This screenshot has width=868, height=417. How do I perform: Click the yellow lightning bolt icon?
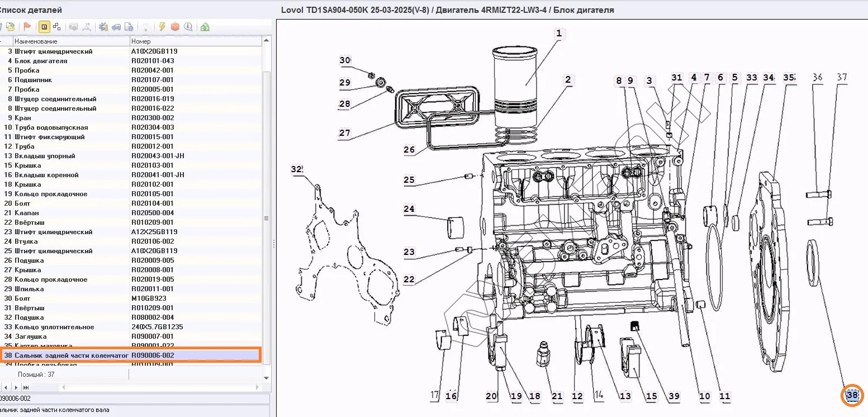pos(162,27)
